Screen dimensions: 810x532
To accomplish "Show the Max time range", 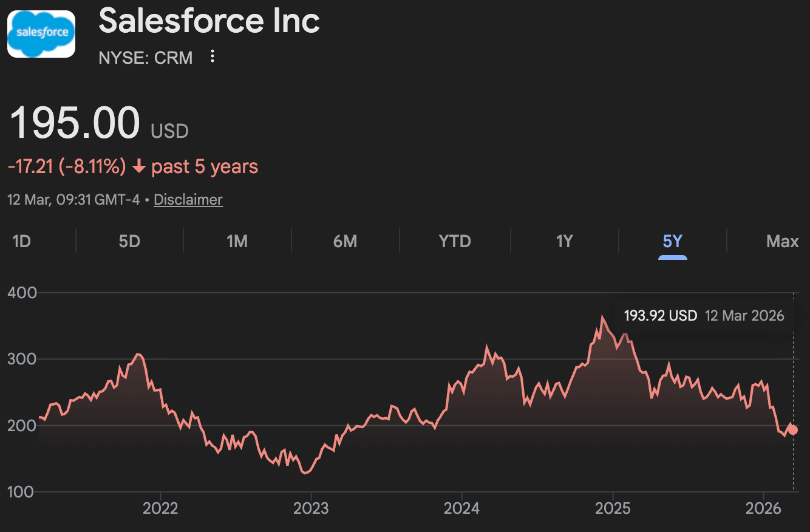I will [x=782, y=242].
